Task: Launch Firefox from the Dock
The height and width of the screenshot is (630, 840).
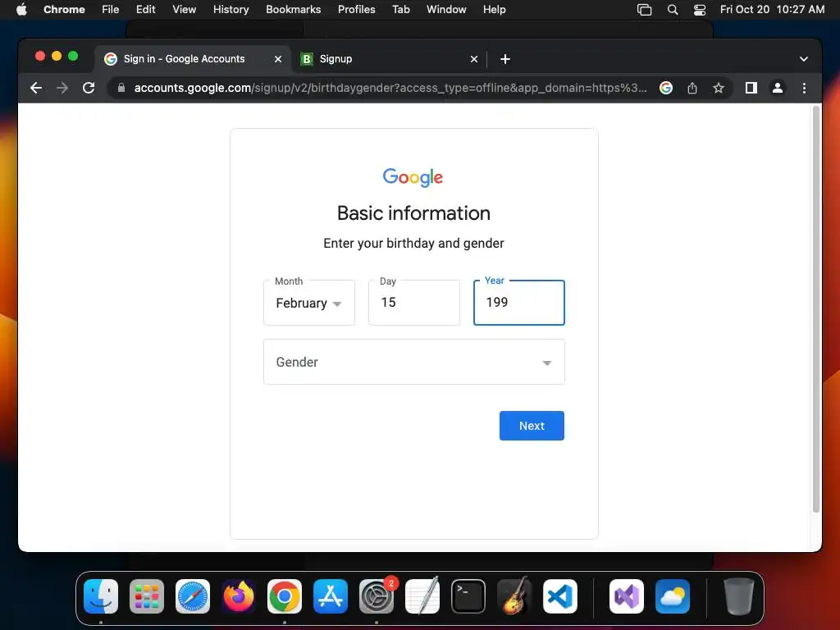Action: coord(239,596)
